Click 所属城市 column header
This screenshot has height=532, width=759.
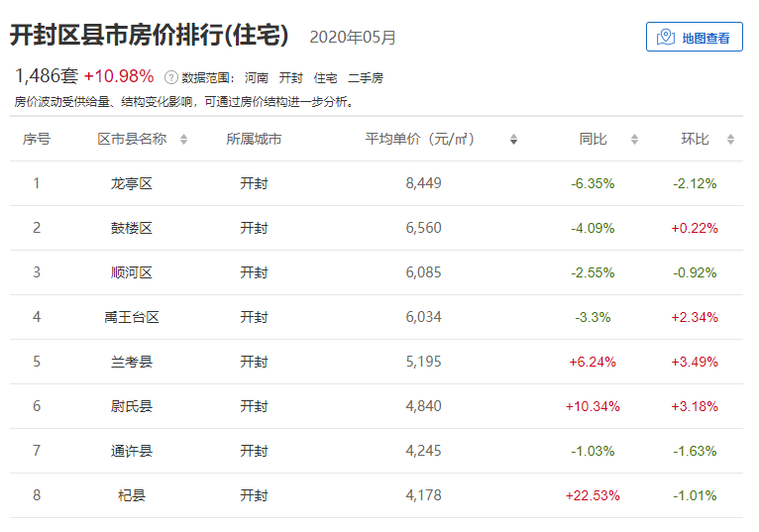pyautogui.click(x=254, y=140)
